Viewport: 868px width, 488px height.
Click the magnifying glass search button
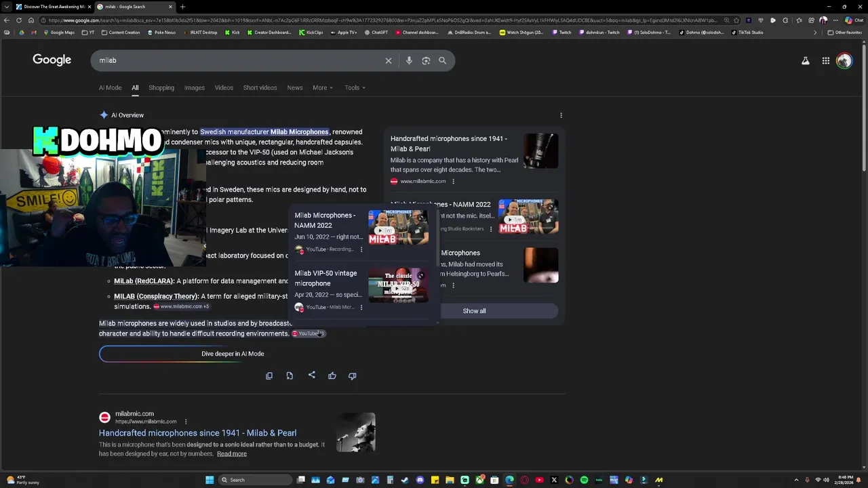click(442, 60)
